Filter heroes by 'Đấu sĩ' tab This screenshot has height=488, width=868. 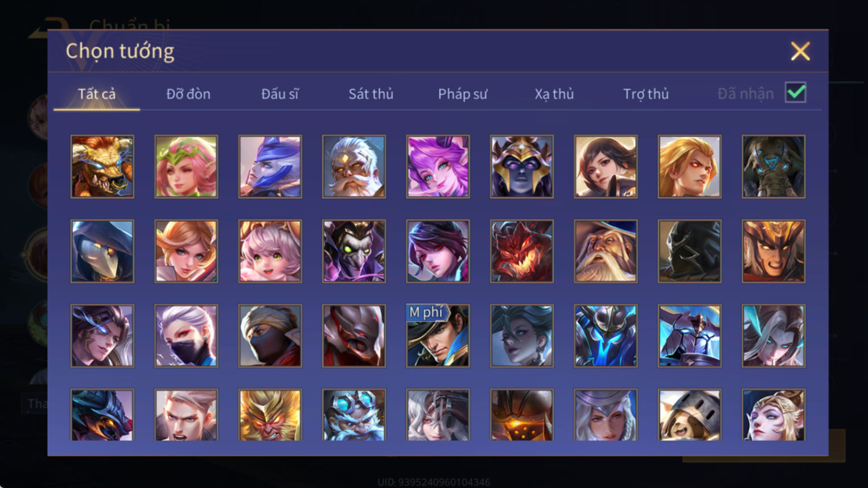coord(280,94)
